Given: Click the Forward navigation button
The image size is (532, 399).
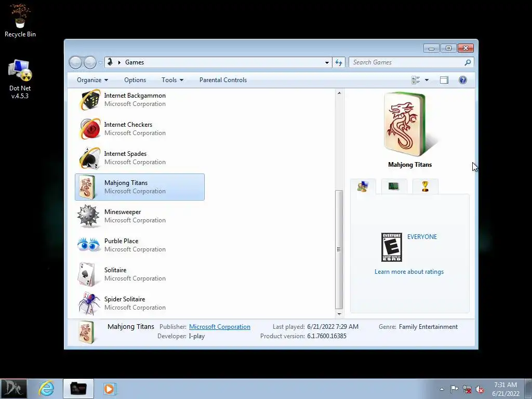Looking at the screenshot, I should [x=90, y=62].
